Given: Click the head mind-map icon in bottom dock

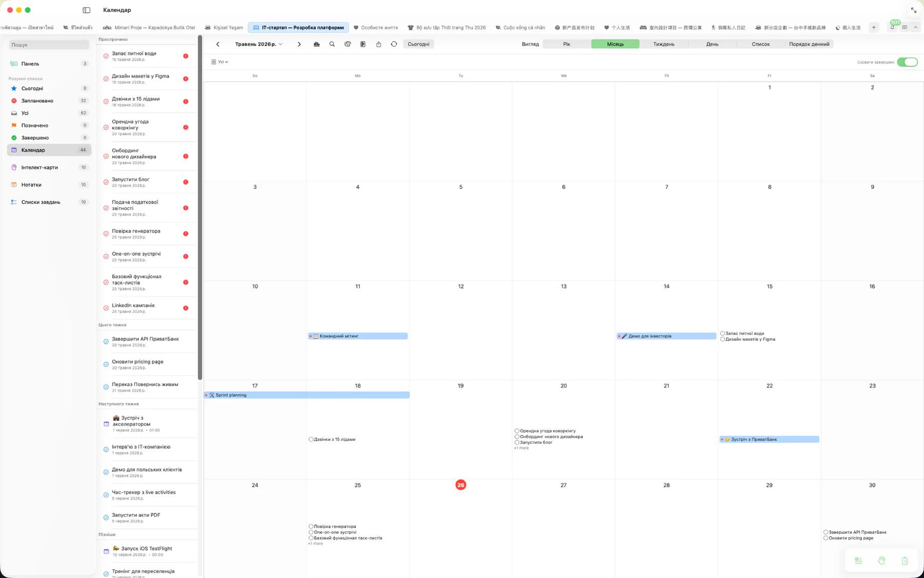Looking at the screenshot, I should [x=881, y=561].
